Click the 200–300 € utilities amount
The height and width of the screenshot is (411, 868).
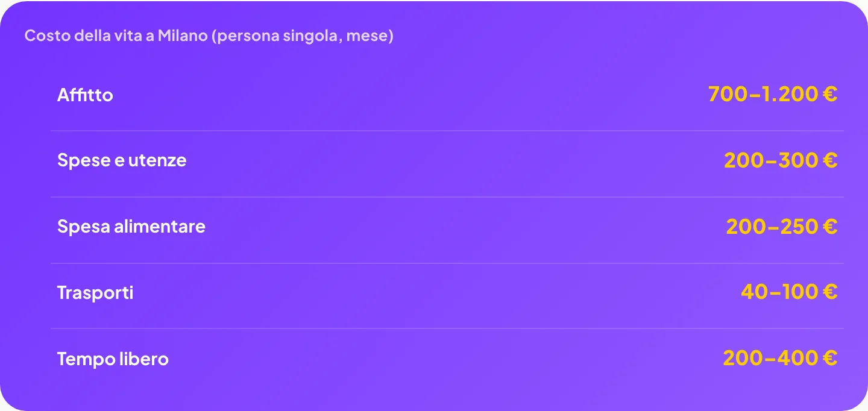[x=781, y=160]
